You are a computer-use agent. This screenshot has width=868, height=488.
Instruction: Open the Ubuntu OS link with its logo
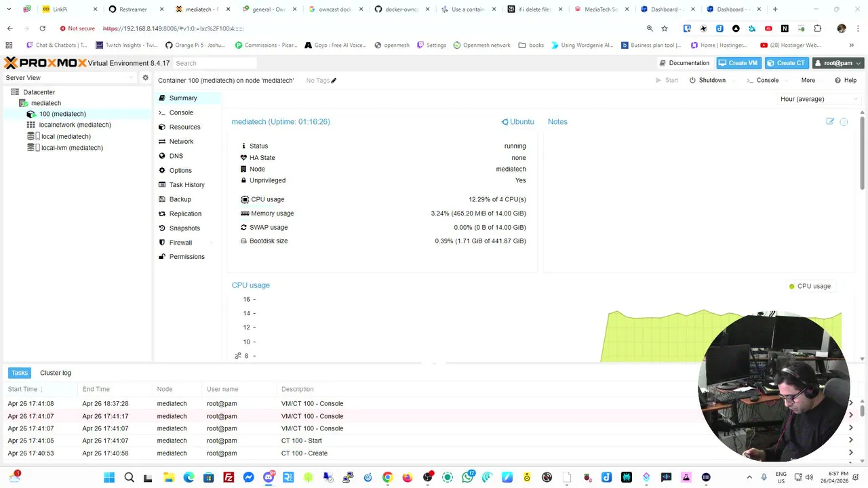click(x=518, y=122)
